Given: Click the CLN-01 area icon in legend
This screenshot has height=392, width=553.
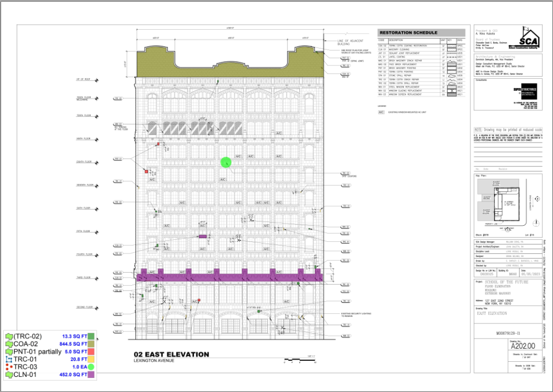Looking at the screenshot, I should click(x=9, y=374).
